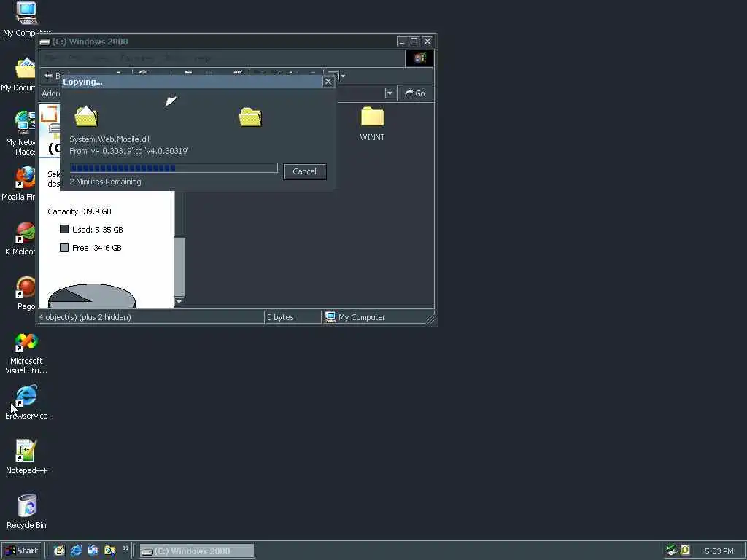This screenshot has width=747, height=560.
Task: Click the Used space color swatch
Action: point(64,229)
